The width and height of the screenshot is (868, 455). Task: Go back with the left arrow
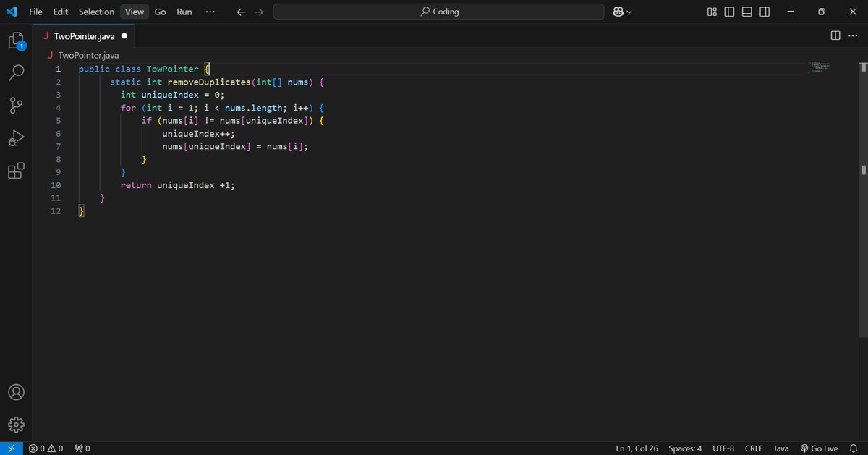242,12
